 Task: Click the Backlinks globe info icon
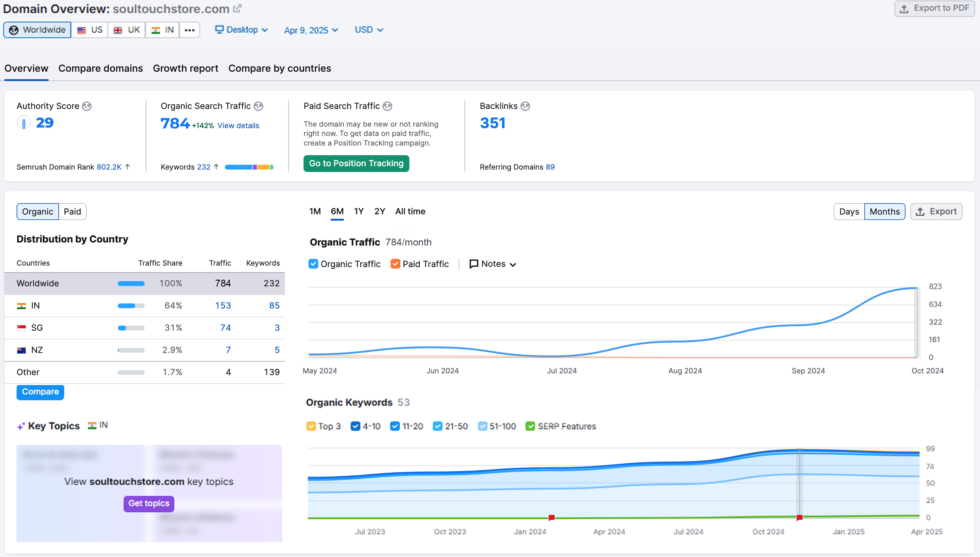525,106
